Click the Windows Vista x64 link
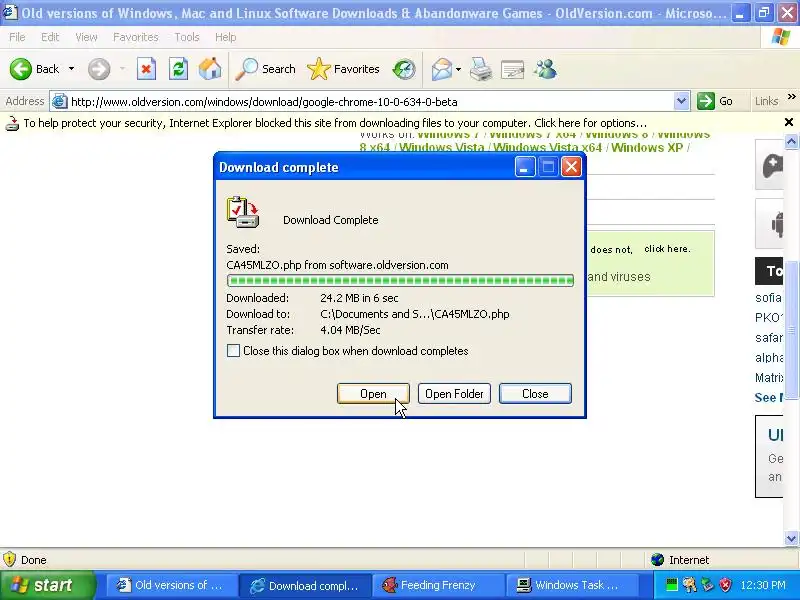The width and height of the screenshot is (800, 600). click(x=547, y=147)
